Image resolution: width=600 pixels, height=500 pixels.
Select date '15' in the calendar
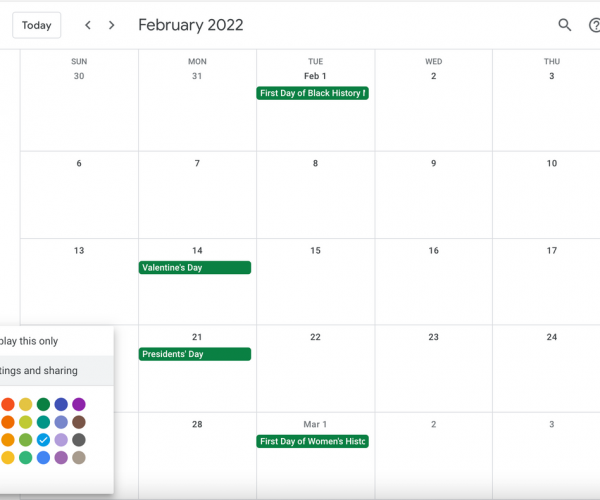click(315, 251)
